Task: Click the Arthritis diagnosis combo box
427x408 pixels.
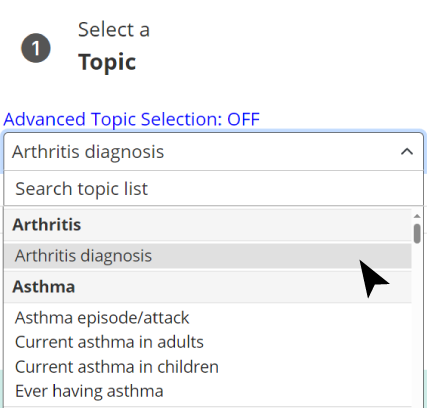Action: 213,152
